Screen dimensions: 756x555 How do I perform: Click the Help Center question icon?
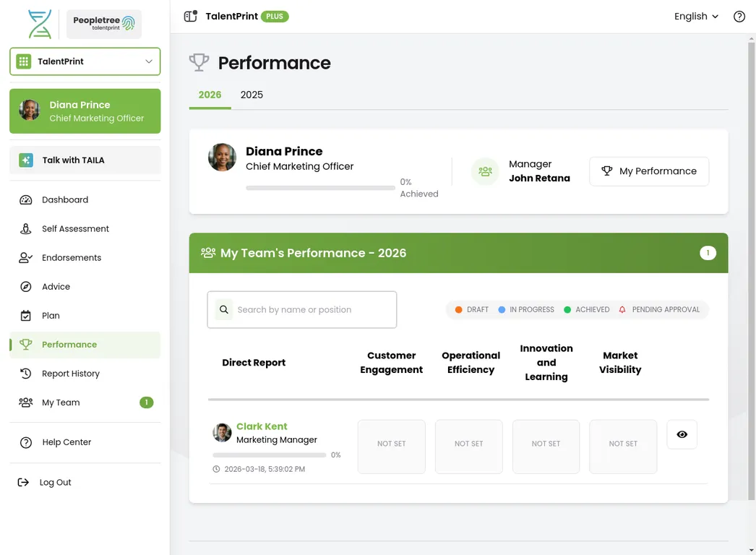click(25, 442)
